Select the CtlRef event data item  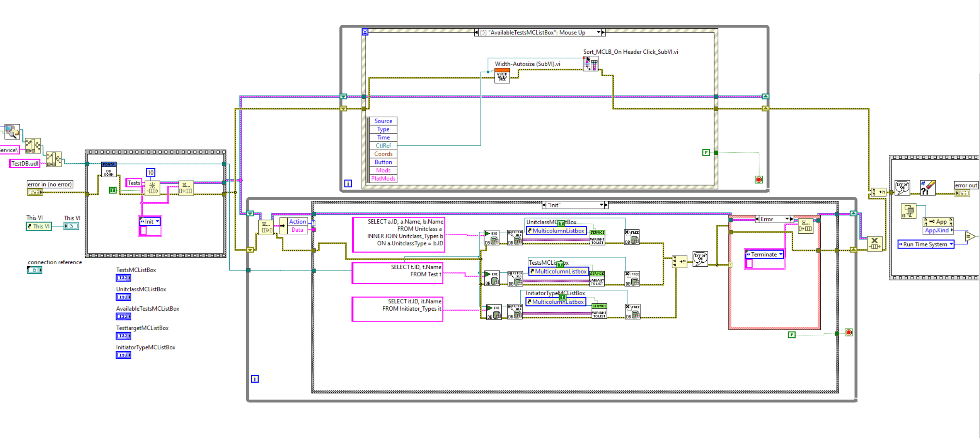click(383, 145)
